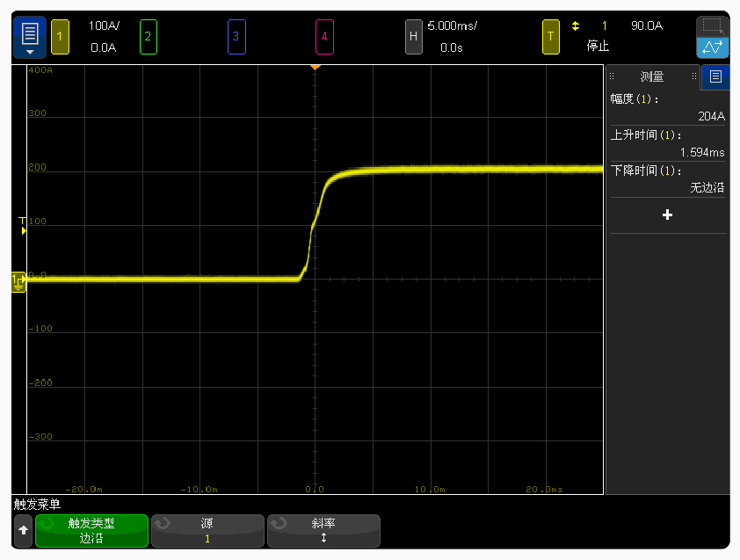Open the 斜率 slope softkey
The width and height of the screenshot is (740, 560).
click(323, 530)
